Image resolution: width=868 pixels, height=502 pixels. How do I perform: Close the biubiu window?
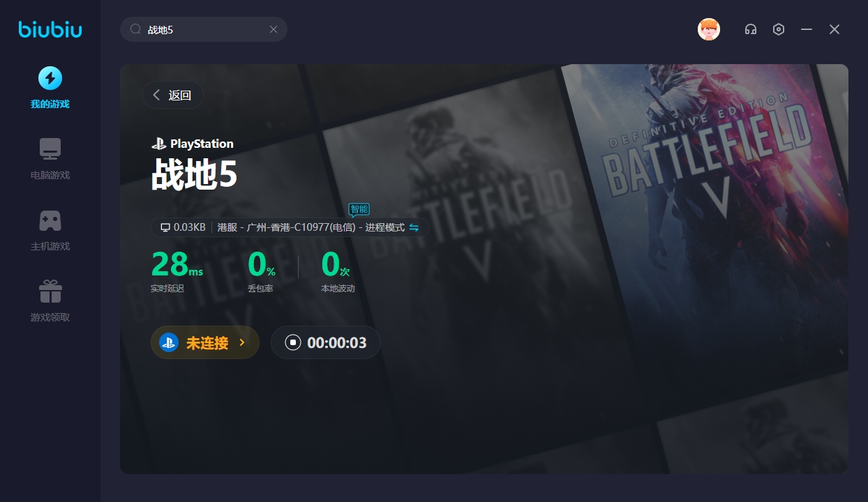pos(835,29)
